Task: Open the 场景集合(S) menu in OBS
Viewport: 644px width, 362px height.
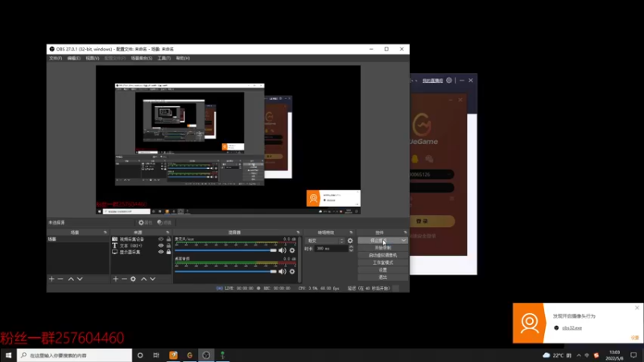Action: (x=142, y=58)
